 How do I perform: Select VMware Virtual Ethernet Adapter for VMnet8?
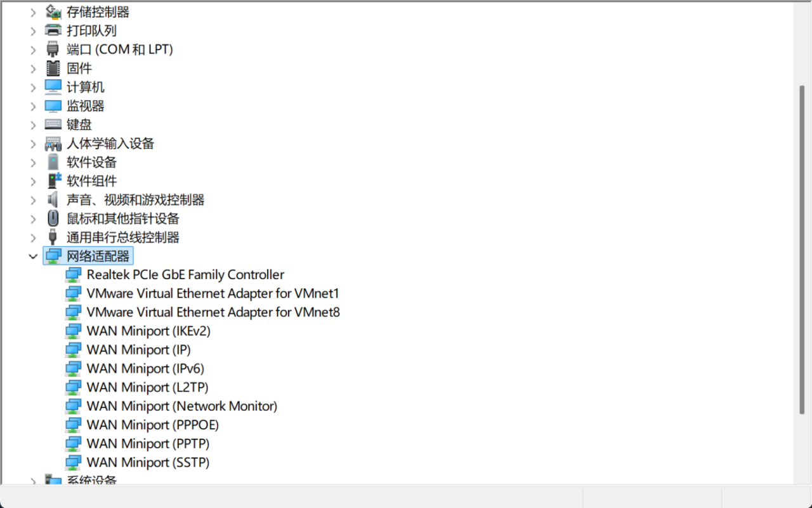point(213,312)
